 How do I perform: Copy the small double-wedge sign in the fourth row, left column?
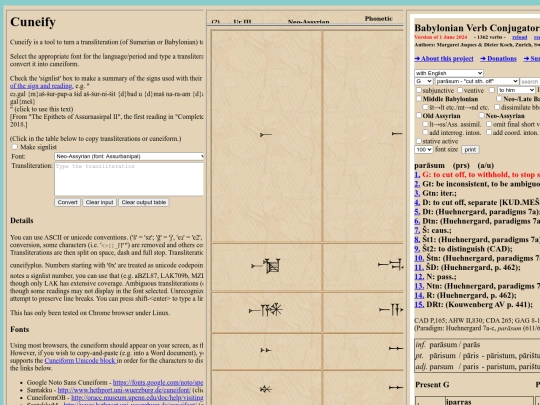[266, 350]
